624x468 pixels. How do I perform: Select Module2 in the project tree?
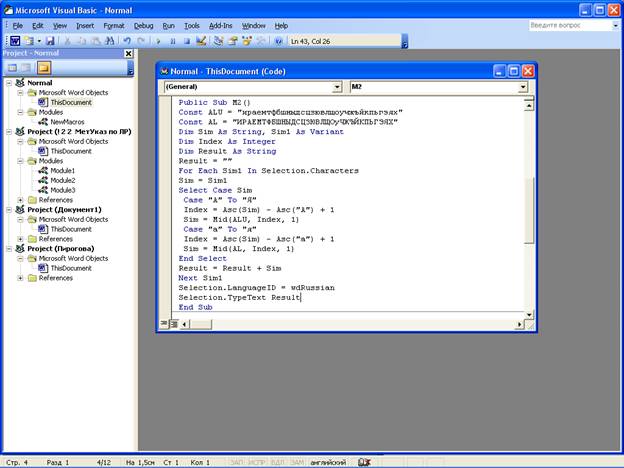[x=62, y=180]
